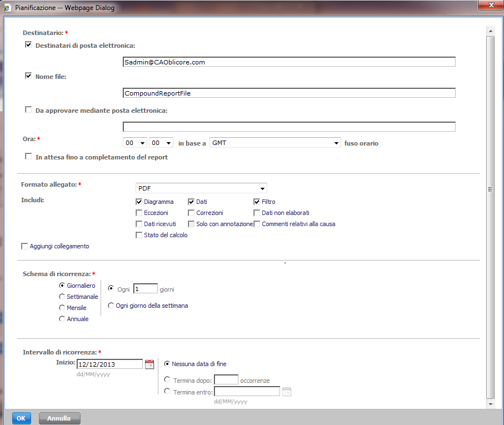Image resolution: width=504 pixels, height=425 pixels.
Task: Toggle Destinatari di posta elettronica checkbox
Action: coord(28,44)
